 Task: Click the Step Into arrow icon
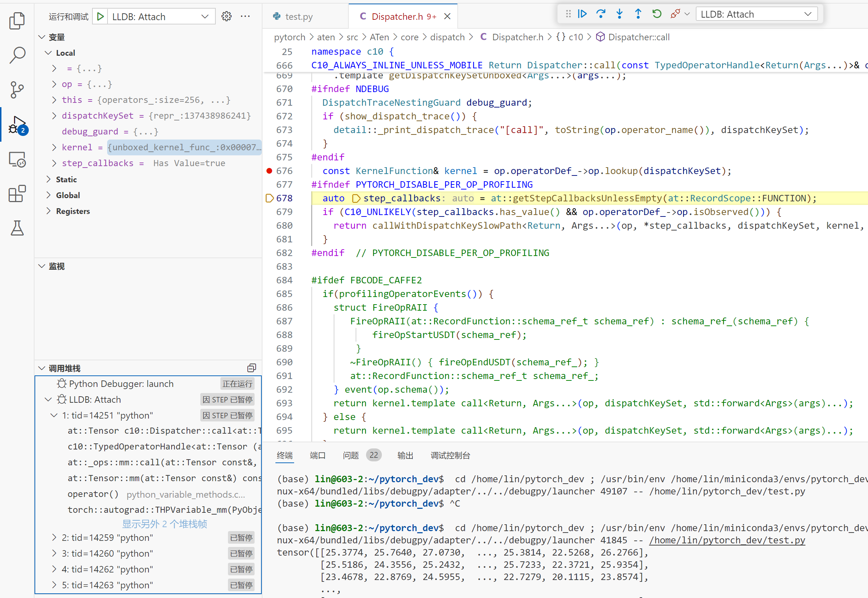619,14
